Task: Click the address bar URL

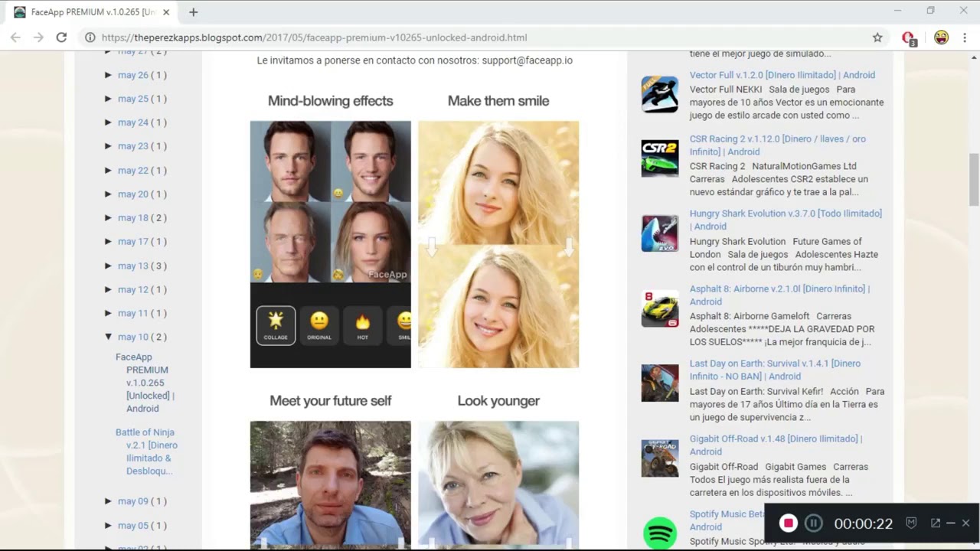Action: [x=314, y=37]
